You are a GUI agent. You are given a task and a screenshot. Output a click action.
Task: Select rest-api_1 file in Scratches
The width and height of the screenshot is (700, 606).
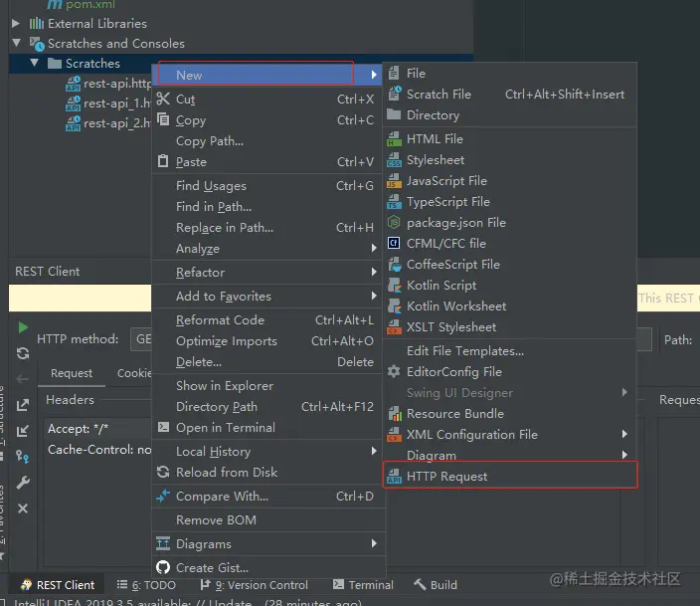pos(108,103)
